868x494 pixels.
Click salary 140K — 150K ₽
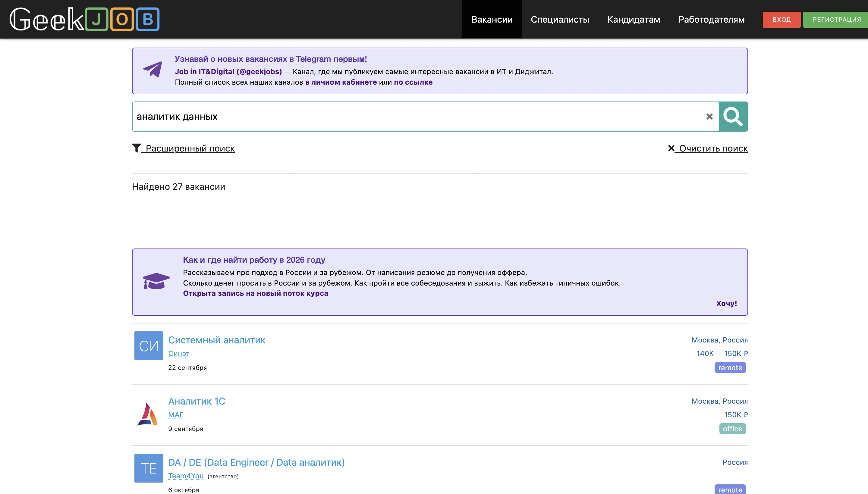pos(722,354)
